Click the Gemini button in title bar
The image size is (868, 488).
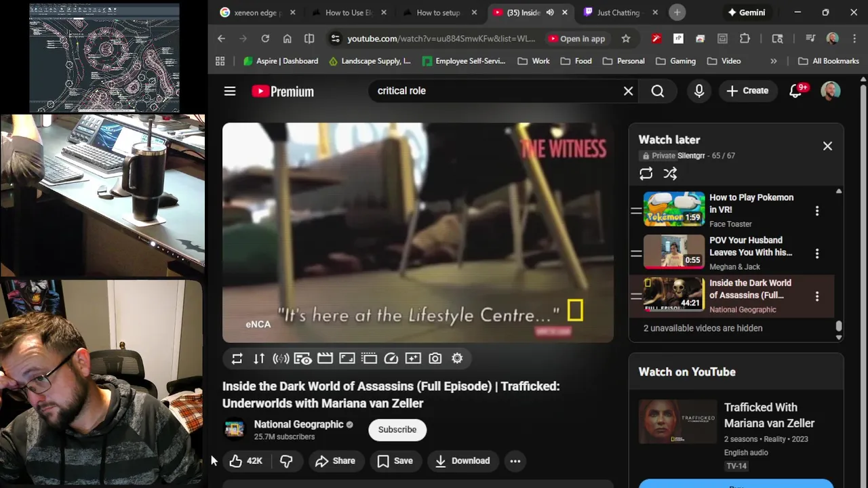(746, 12)
